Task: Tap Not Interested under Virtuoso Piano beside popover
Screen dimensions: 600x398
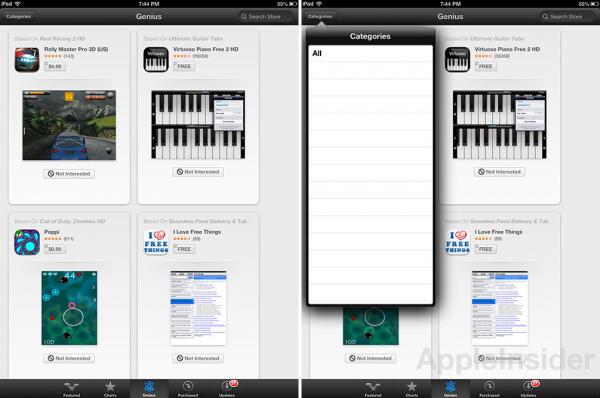Action: [x=499, y=172]
